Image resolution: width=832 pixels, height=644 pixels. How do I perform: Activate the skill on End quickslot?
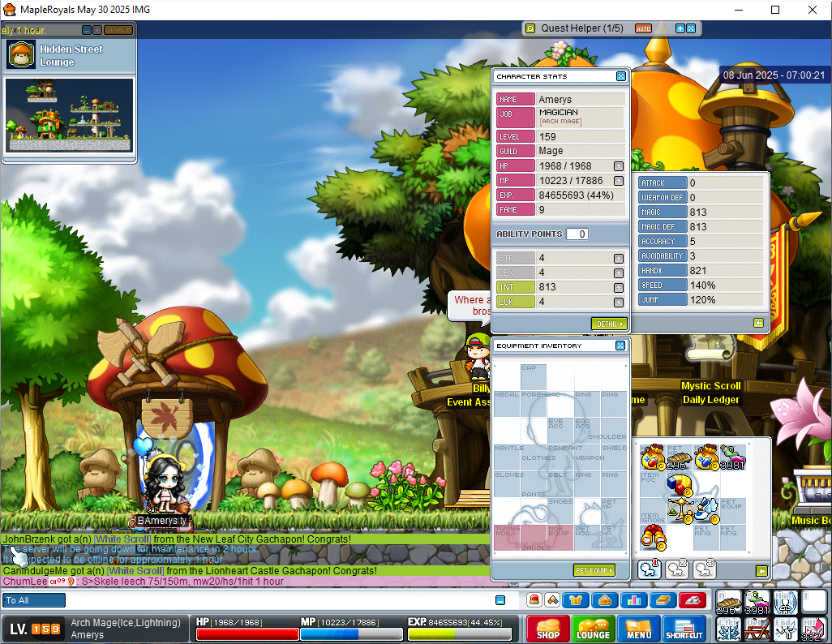tap(785, 629)
